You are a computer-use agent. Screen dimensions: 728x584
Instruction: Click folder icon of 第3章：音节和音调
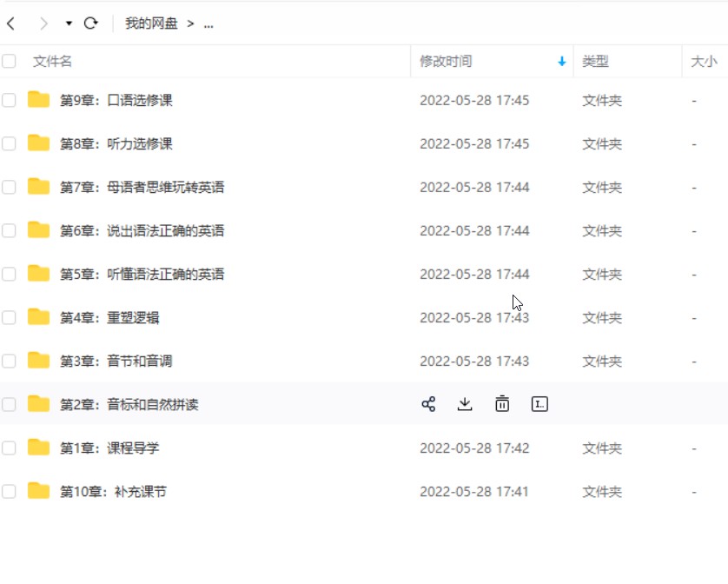[38, 360]
